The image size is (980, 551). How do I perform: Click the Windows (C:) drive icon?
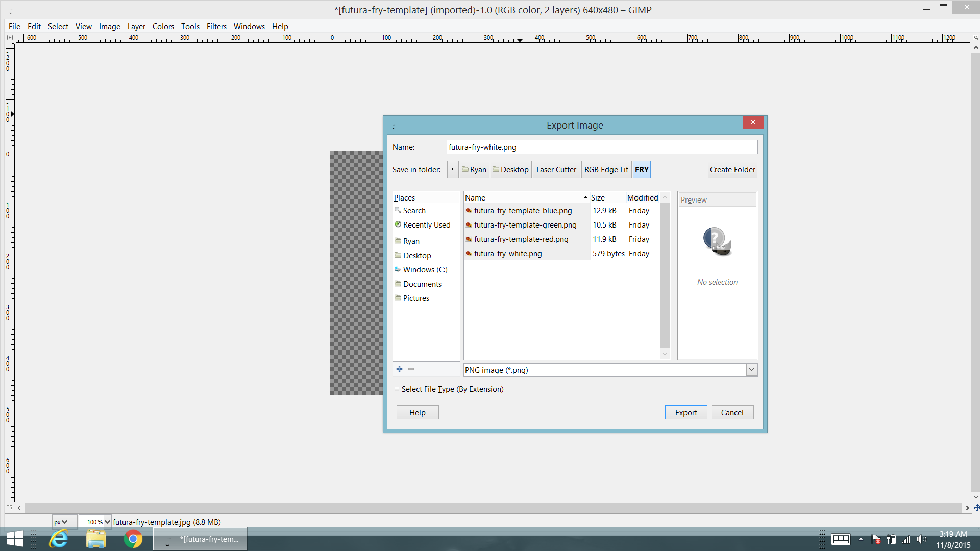pos(398,269)
